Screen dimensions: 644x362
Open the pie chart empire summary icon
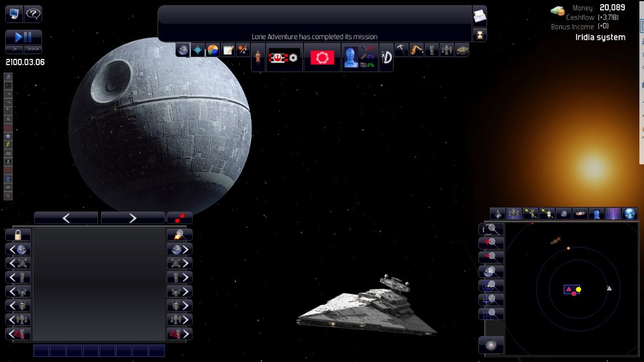pyautogui.click(x=213, y=50)
